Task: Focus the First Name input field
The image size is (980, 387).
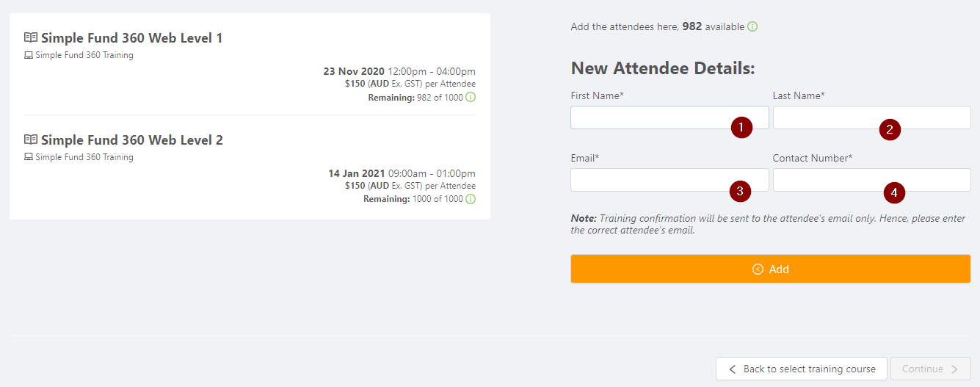Action: (669, 117)
